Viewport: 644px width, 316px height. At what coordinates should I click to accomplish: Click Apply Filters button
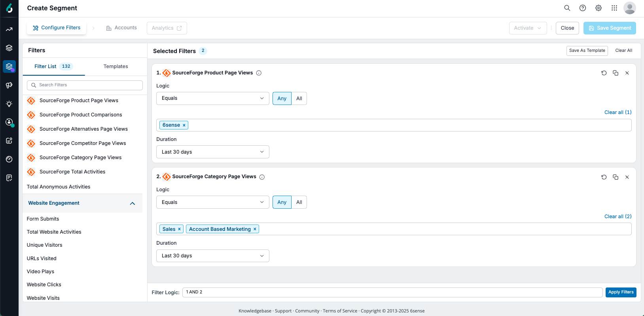tap(621, 292)
